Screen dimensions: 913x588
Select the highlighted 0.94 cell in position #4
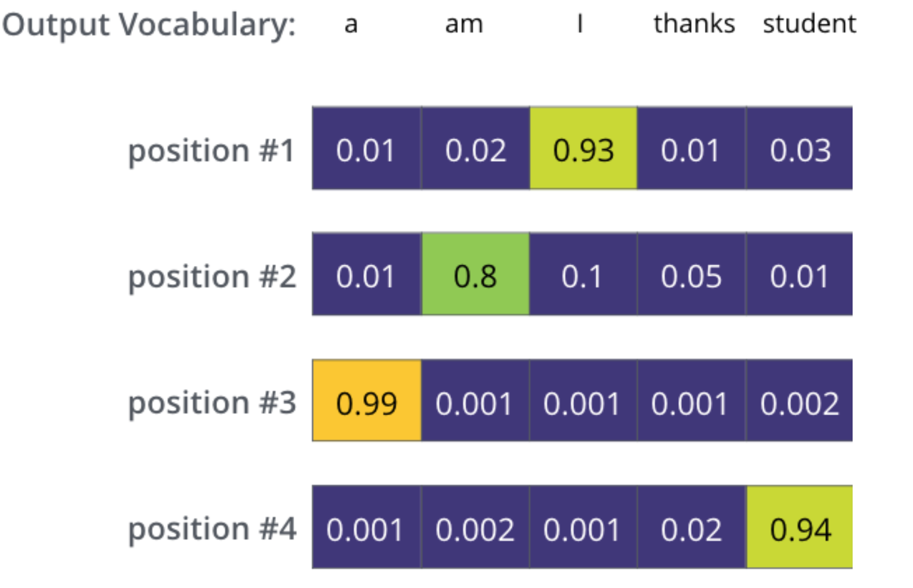(x=800, y=528)
